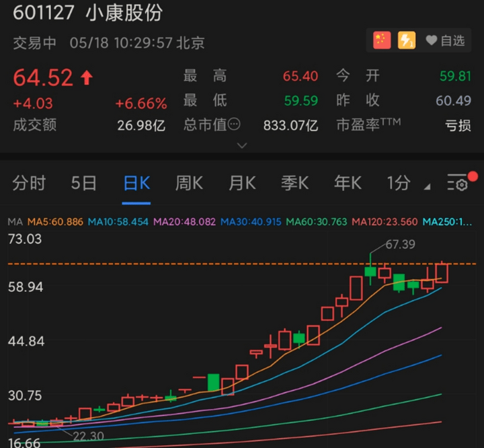Tap the info icon next to 总市值

(234, 124)
